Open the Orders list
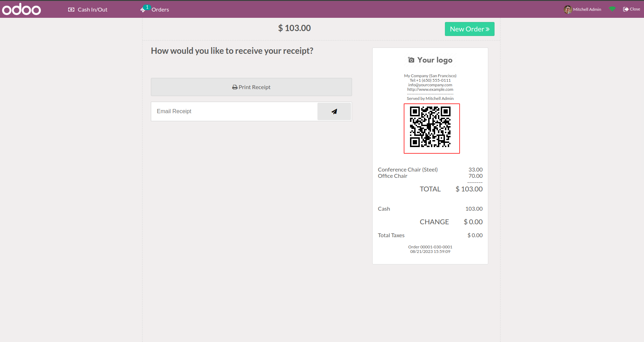This screenshot has height=342, width=644. point(155,9)
